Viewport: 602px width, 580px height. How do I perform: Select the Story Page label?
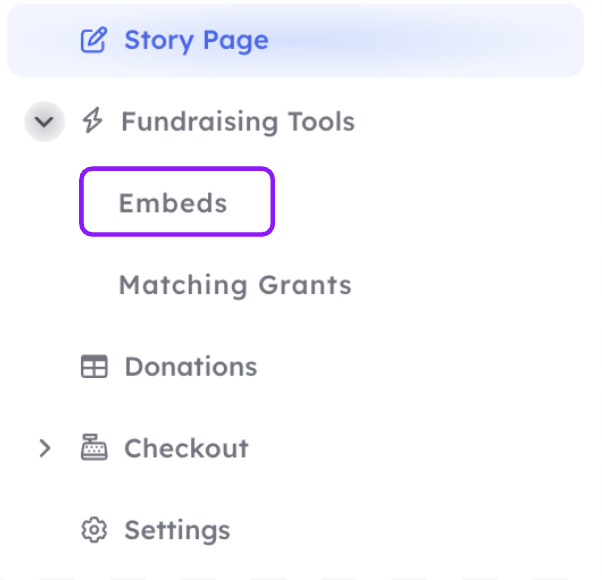click(196, 40)
